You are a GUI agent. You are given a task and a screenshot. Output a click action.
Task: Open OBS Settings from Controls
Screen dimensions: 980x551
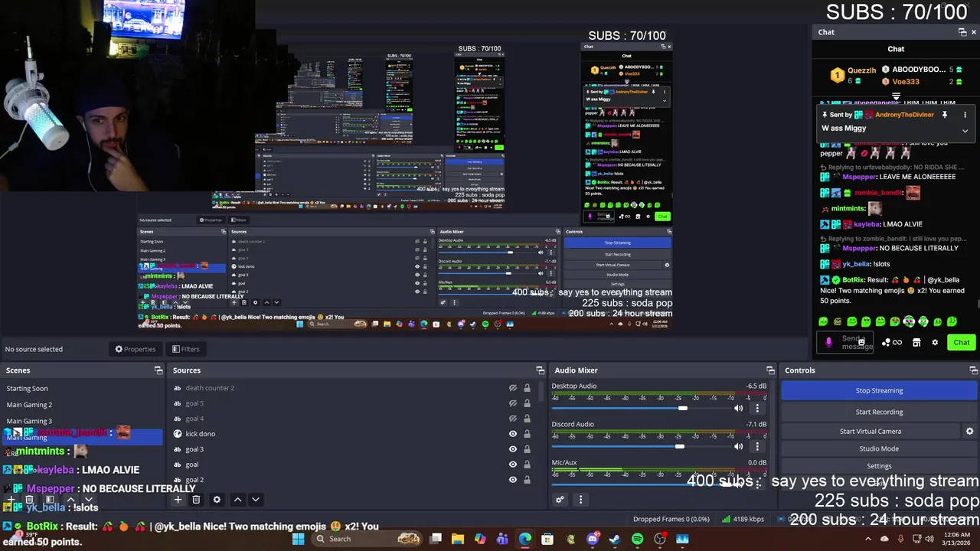pyautogui.click(x=879, y=466)
